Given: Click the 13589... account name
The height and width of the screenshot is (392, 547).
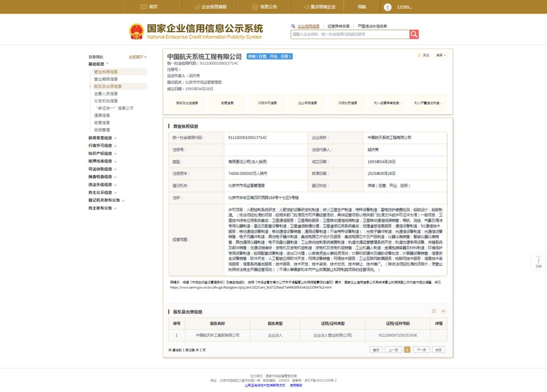Looking at the screenshot, I should [x=404, y=7].
